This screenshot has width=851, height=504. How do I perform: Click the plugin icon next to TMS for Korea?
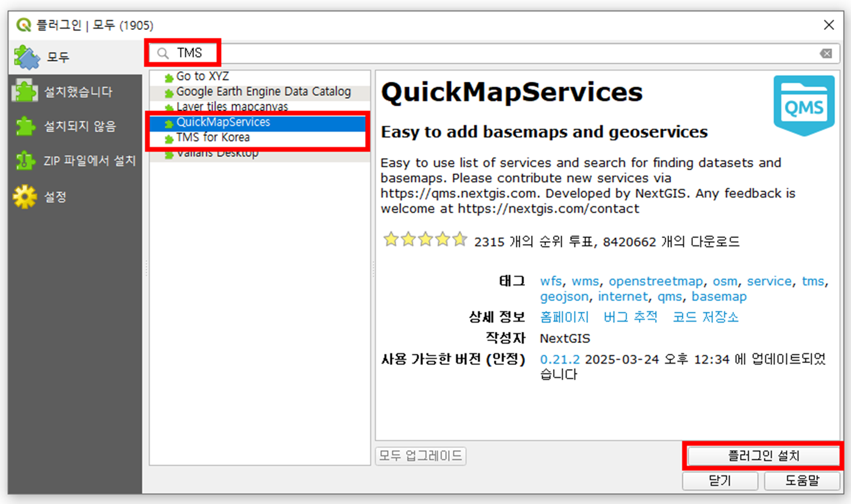(169, 139)
